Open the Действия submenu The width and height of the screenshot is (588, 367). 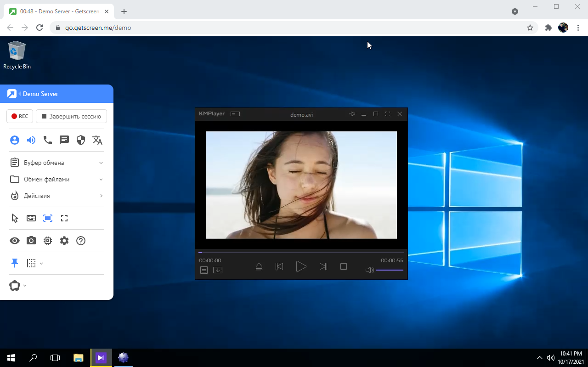click(x=57, y=196)
